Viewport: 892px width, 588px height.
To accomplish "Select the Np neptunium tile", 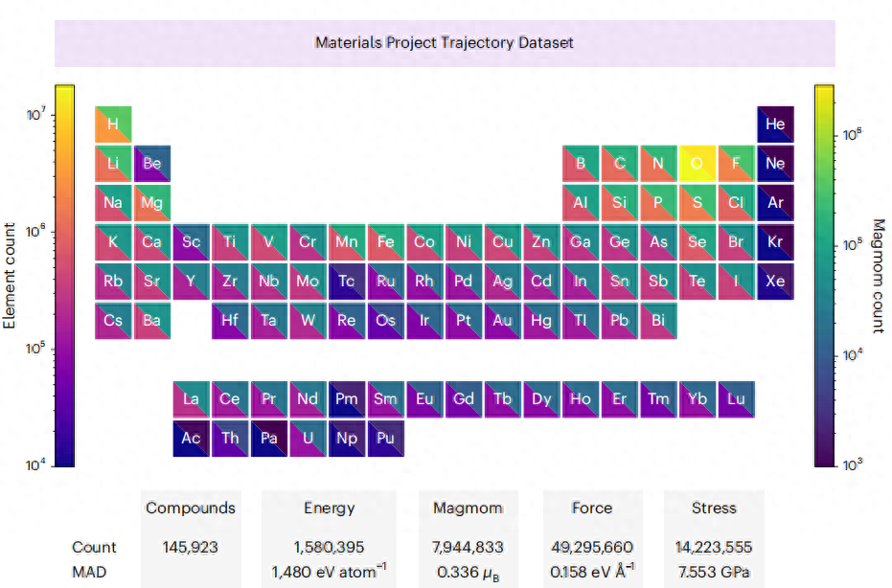I will [x=347, y=439].
